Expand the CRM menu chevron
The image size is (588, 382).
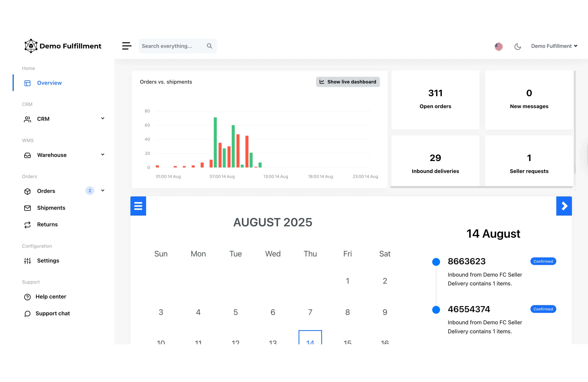103,118
